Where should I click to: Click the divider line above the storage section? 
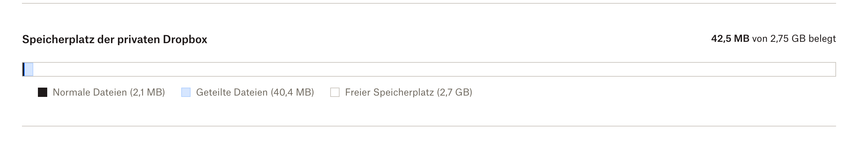tap(429, 3)
